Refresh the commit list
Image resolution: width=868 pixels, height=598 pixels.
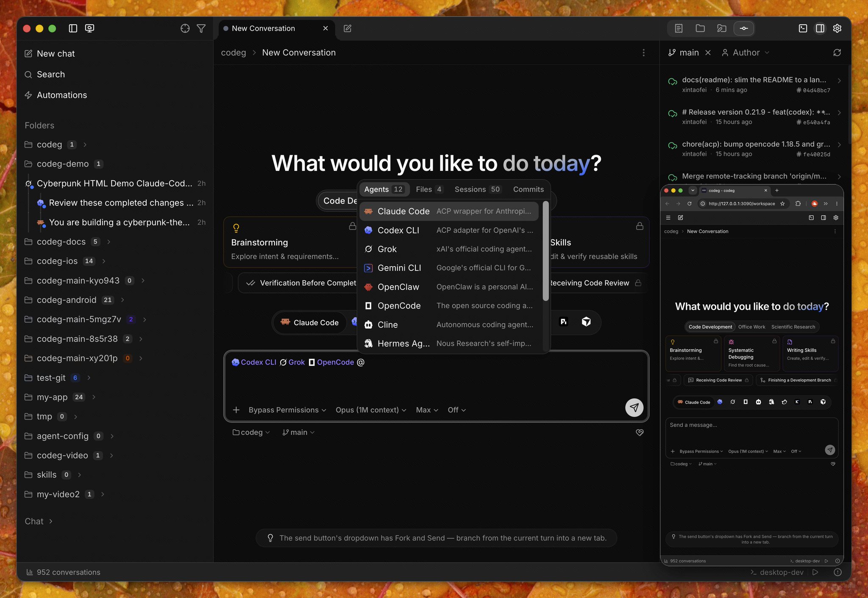pos(837,53)
